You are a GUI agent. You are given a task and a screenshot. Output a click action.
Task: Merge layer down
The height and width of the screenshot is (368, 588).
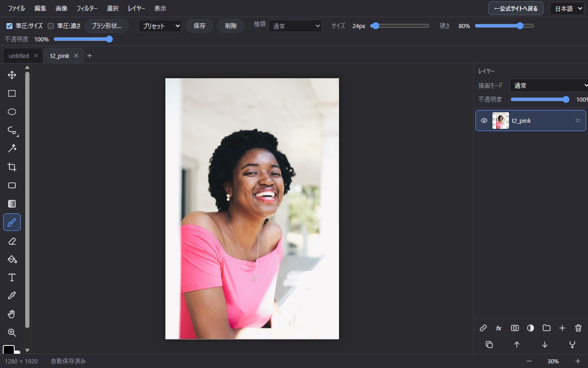572,345
